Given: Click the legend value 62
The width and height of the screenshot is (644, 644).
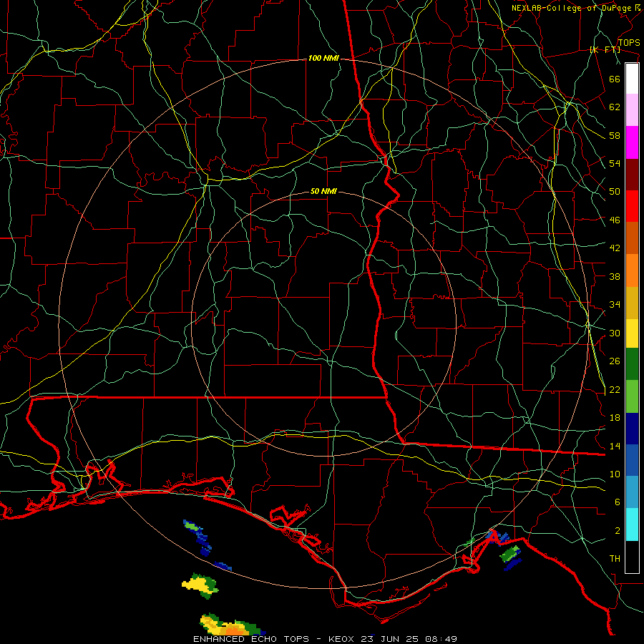Looking at the screenshot, I should 615,107.
